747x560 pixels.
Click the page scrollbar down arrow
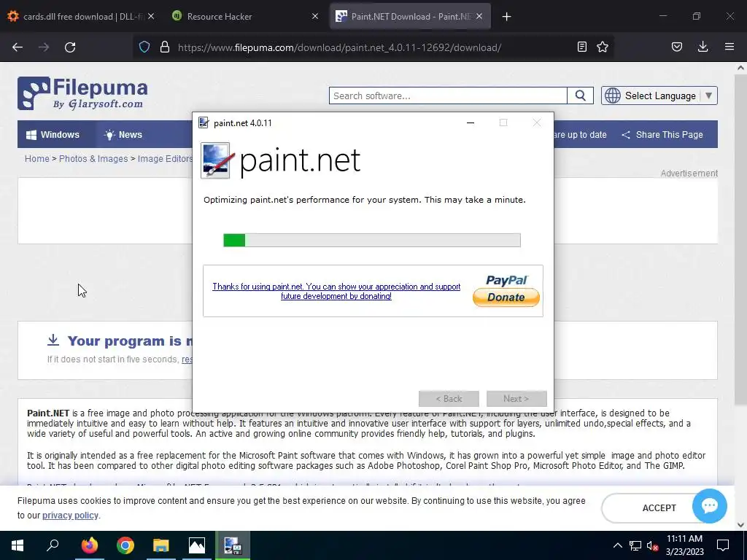pyautogui.click(x=740, y=525)
